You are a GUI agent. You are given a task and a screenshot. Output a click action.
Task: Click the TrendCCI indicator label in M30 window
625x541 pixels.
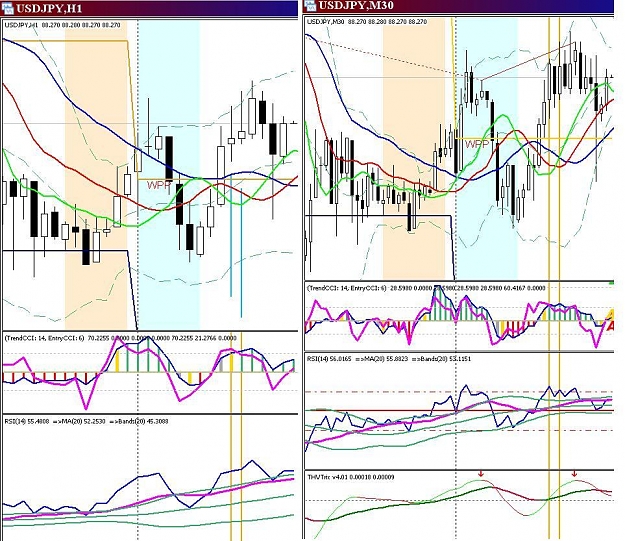coord(426,288)
